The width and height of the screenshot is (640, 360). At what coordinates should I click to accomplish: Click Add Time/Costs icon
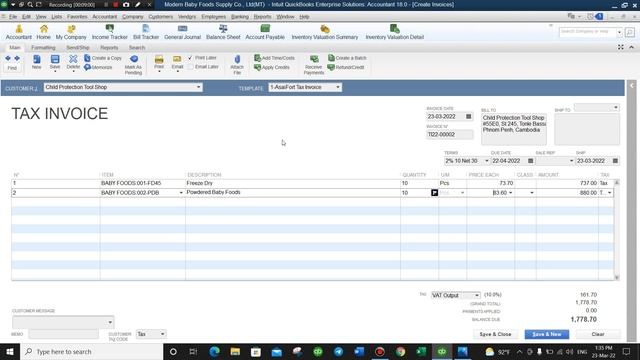(x=258, y=58)
